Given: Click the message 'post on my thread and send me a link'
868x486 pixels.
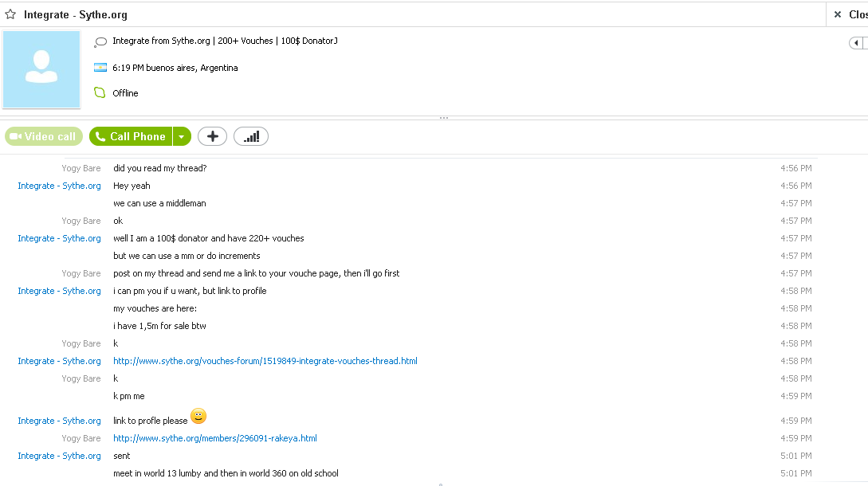Looking at the screenshot, I should [257, 273].
